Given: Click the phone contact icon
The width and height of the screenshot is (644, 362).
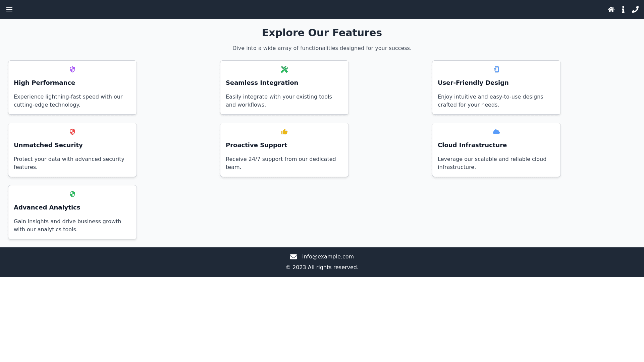Looking at the screenshot, I should click(635, 9).
